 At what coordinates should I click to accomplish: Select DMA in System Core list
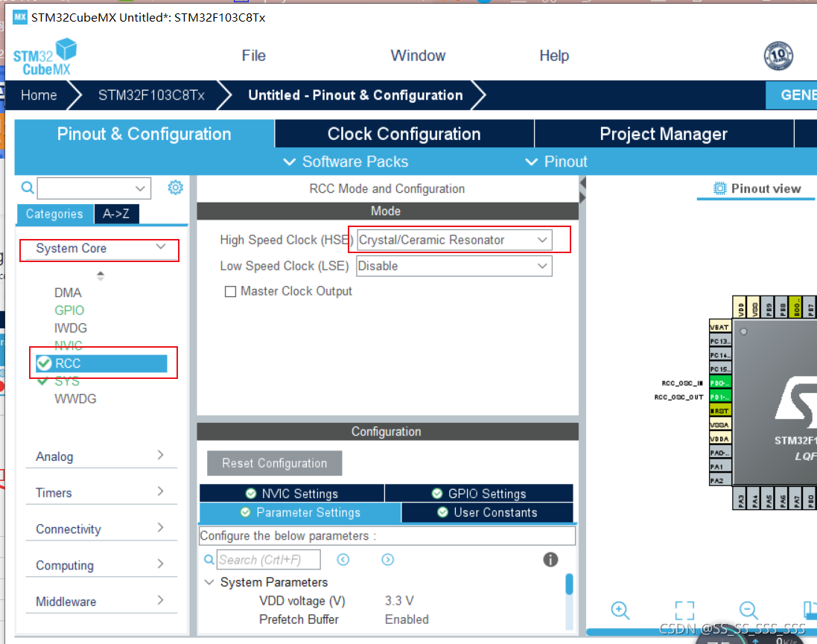coord(68,293)
